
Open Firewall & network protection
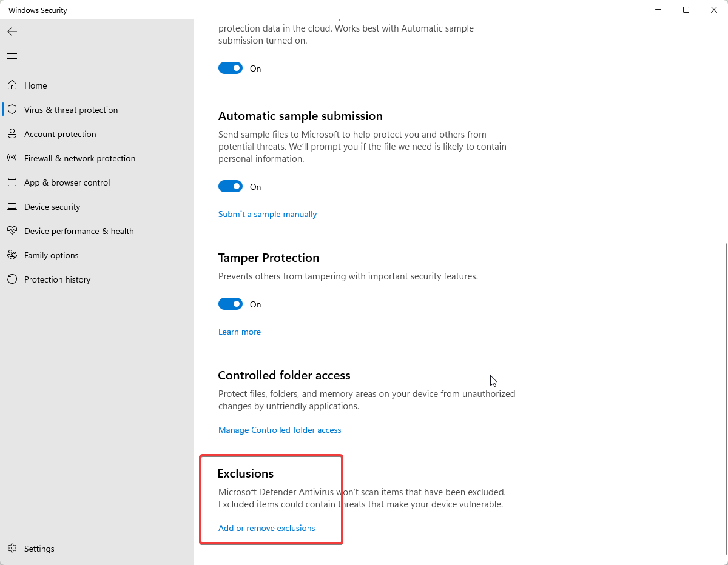coord(97,158)
